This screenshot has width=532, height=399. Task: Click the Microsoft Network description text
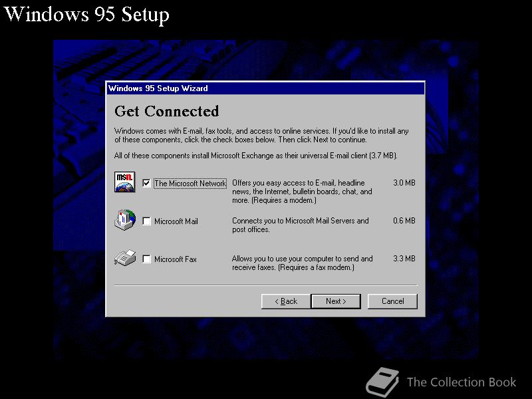(302, 192)
